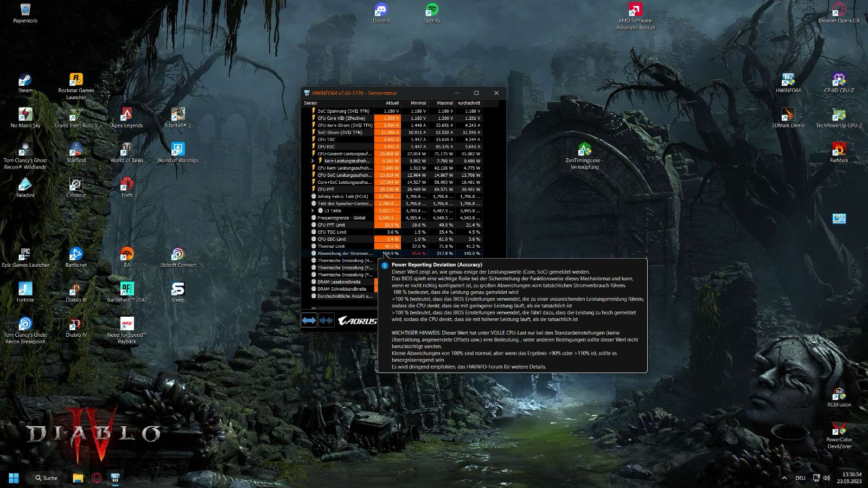The image size is (868, 488).
Task: Select the Crossout desktop icon
Action: click(x=76, y=188)
